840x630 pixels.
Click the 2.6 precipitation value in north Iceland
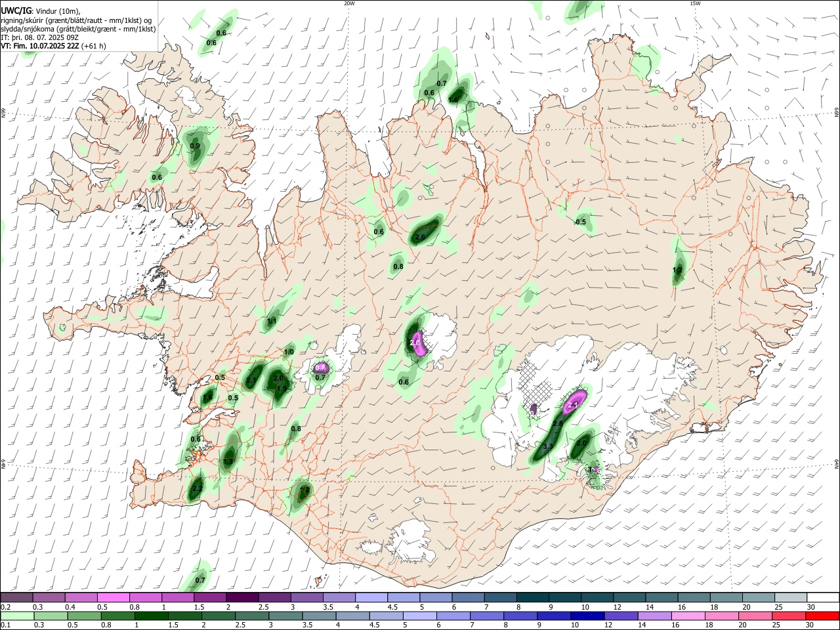(421, 237)
